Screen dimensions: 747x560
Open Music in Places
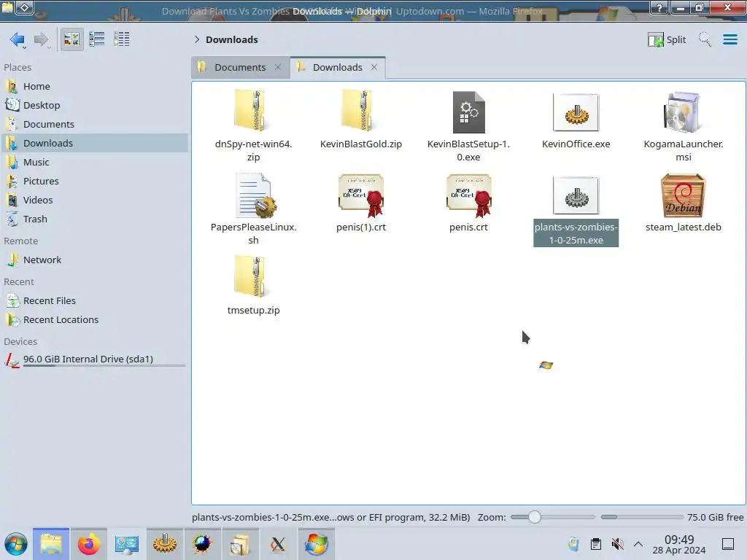96,163
